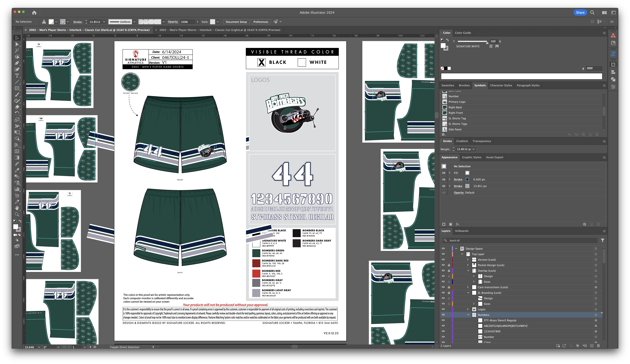
Task: Select the Zoom tool in toolbar
Action: (17, 214)
